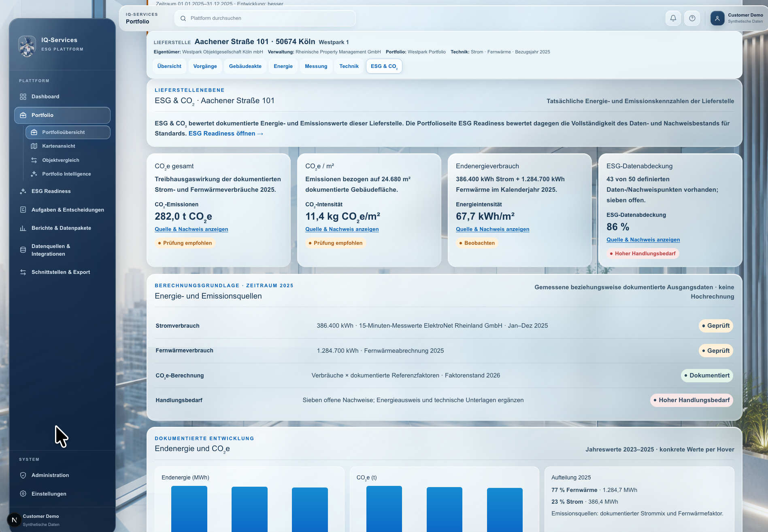Click the Berichte & Datenpakete chart icon
Image resolution: width=768 pixels, height=532 pixels.
[23, 228]
